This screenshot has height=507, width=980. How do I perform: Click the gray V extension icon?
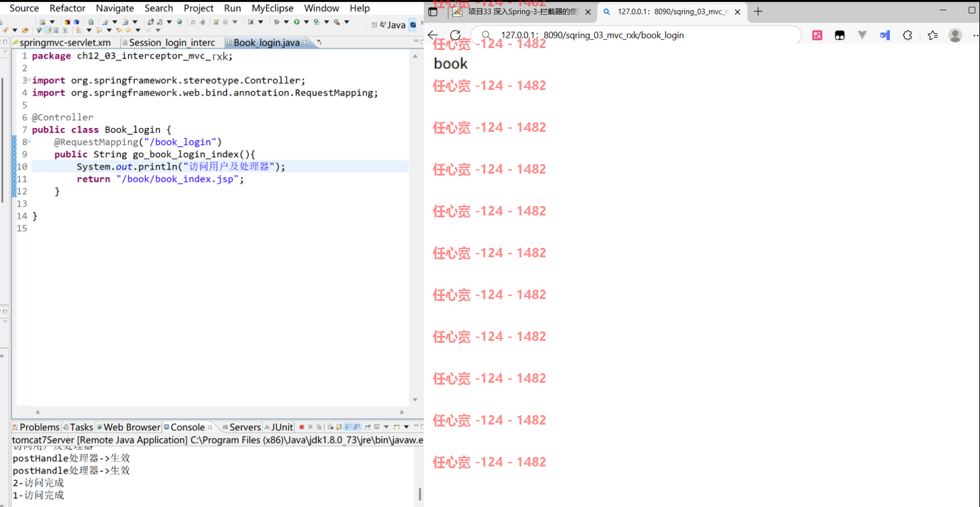point(862,35)
